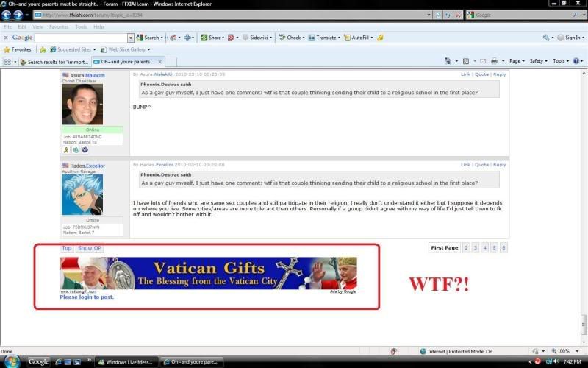This screenshot has width=588, height=368.
Task: Open Hades.Excelior's avatar image
Action: click(x=82, y=194)
